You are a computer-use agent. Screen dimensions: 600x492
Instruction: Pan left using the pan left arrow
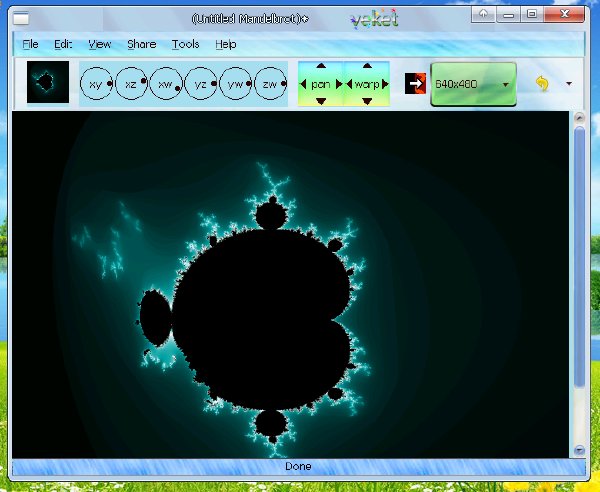coord(303,84)
